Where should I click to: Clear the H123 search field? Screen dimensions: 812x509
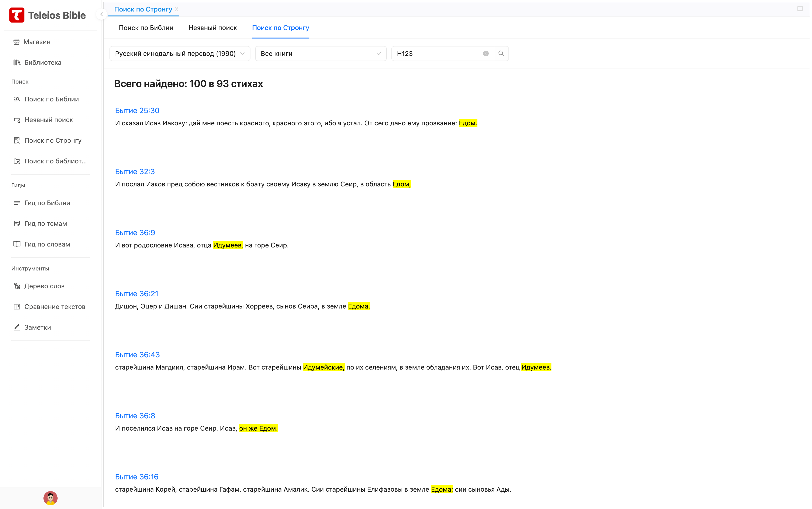tap(486, 54)
